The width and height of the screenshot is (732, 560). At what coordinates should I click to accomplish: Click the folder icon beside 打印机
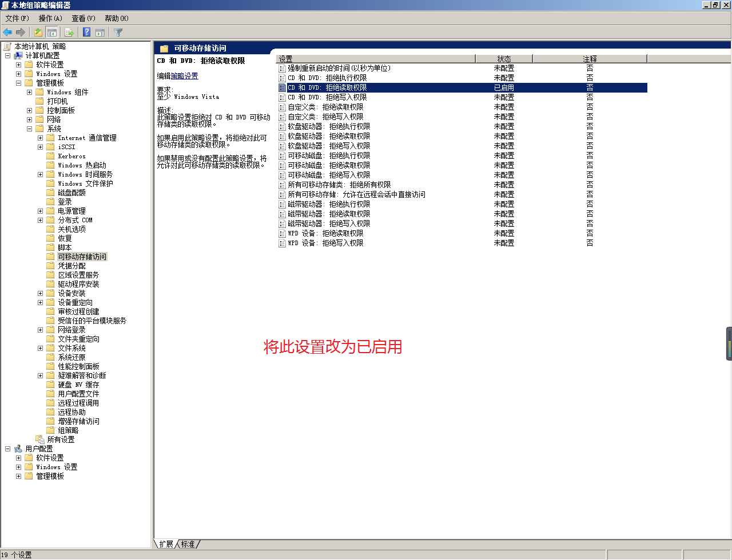[40, 101]
